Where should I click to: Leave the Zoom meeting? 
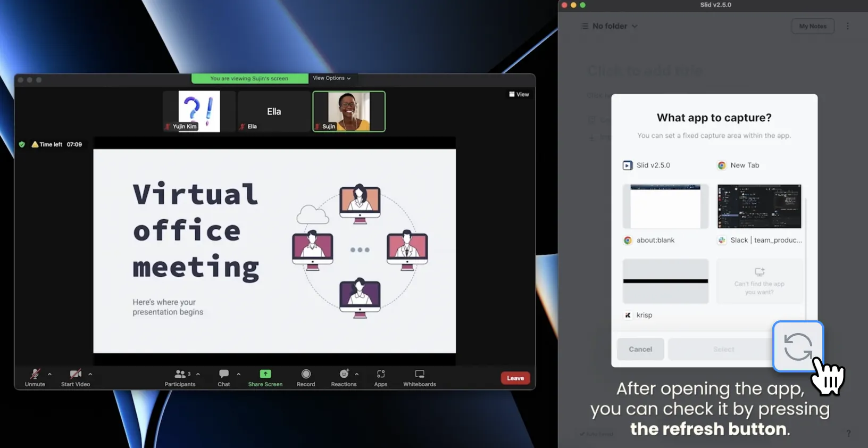tap(515, 378)
